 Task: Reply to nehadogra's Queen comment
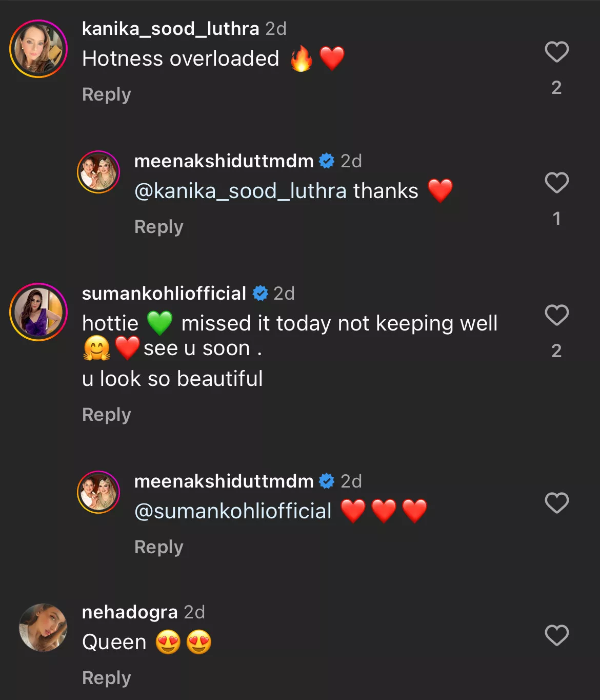pos(107,678)
